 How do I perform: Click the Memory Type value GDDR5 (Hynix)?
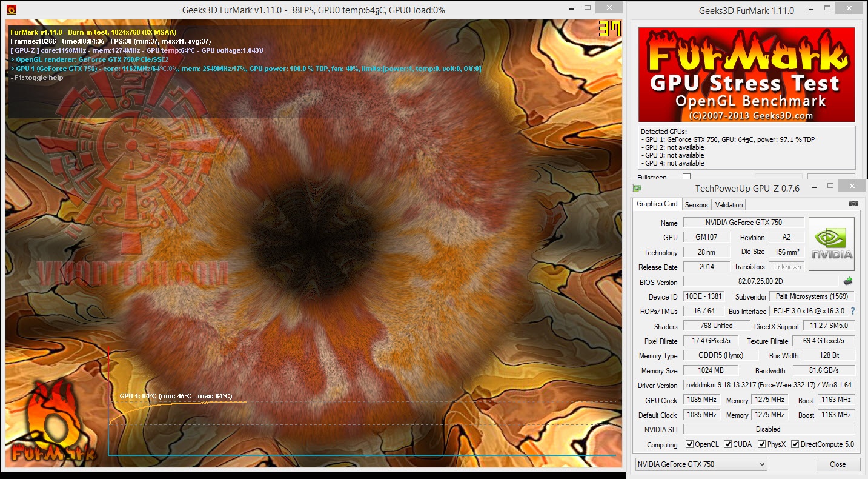[x=720, y=355]
